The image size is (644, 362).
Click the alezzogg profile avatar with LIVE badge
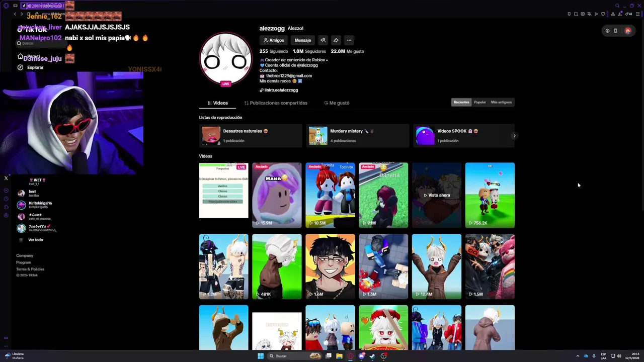click(225, 59)
